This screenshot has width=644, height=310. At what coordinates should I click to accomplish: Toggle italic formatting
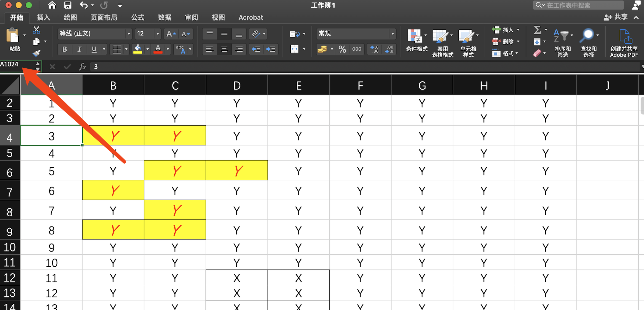click(x=79, y=49)
